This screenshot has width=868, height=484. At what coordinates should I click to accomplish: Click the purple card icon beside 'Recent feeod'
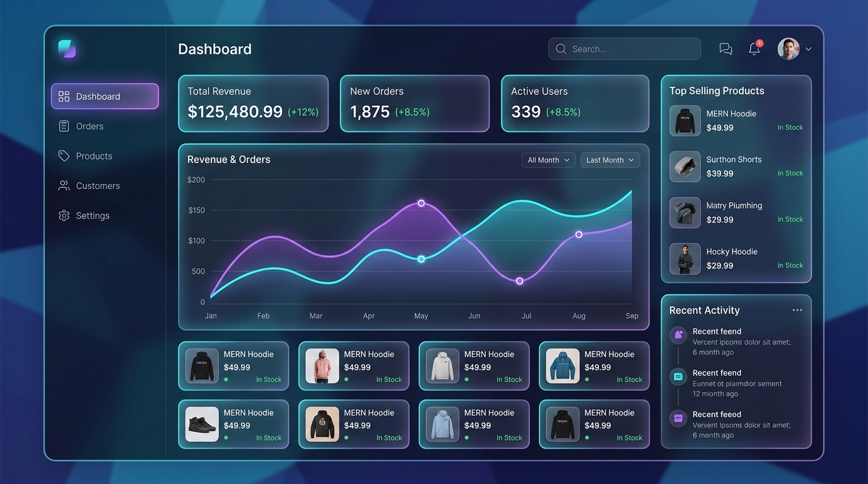[678, 418]
